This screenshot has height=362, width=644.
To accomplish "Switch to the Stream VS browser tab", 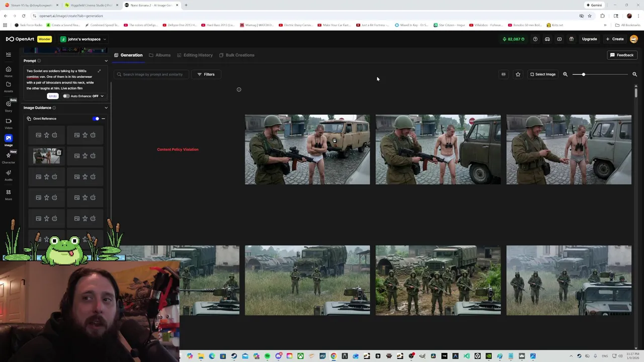I will (x=30, y=5).
